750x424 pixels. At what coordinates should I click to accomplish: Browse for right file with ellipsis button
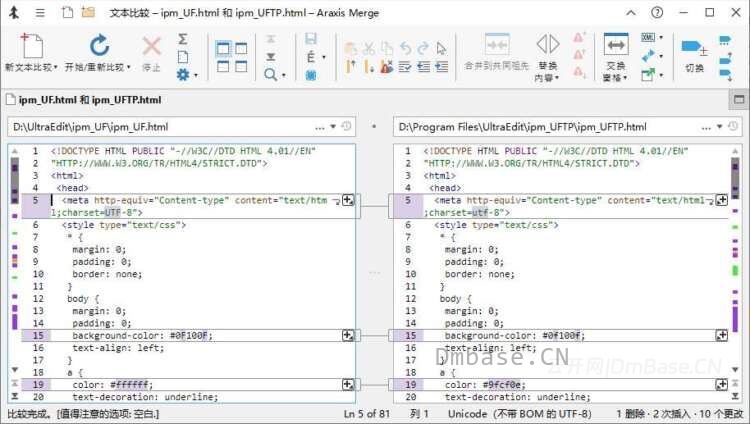706,127
